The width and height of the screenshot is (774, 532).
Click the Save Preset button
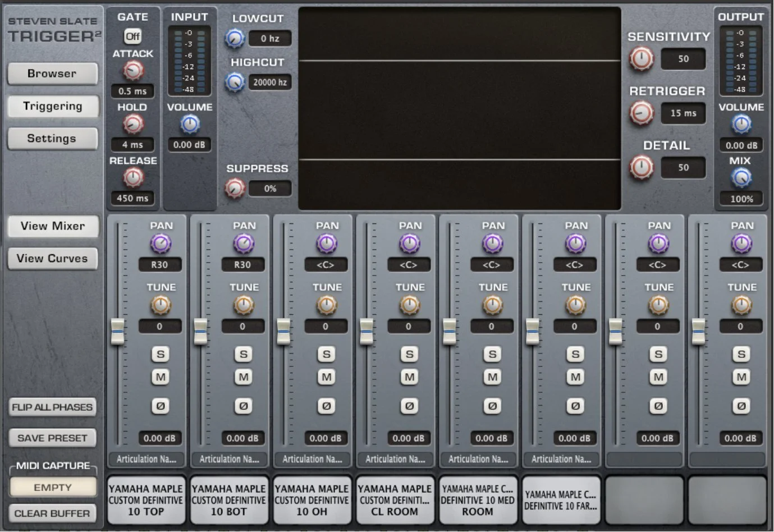pyautogui.click(x=52, y=438)
